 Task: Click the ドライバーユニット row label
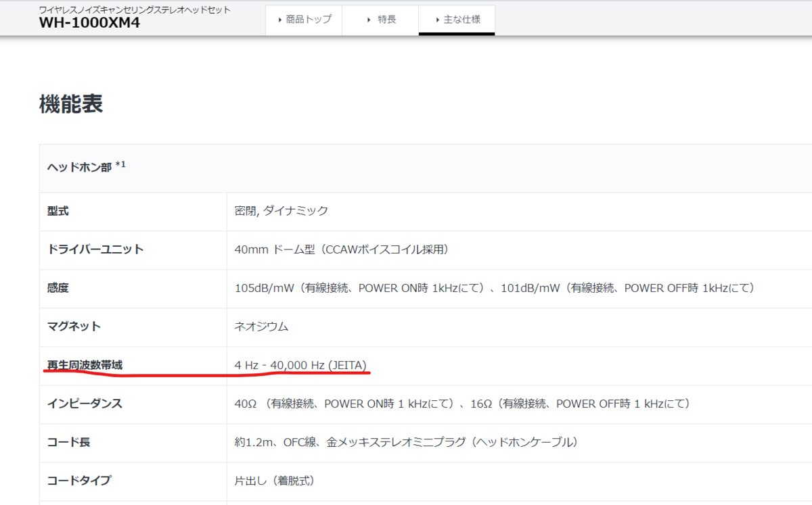click(x=95, y=249)
